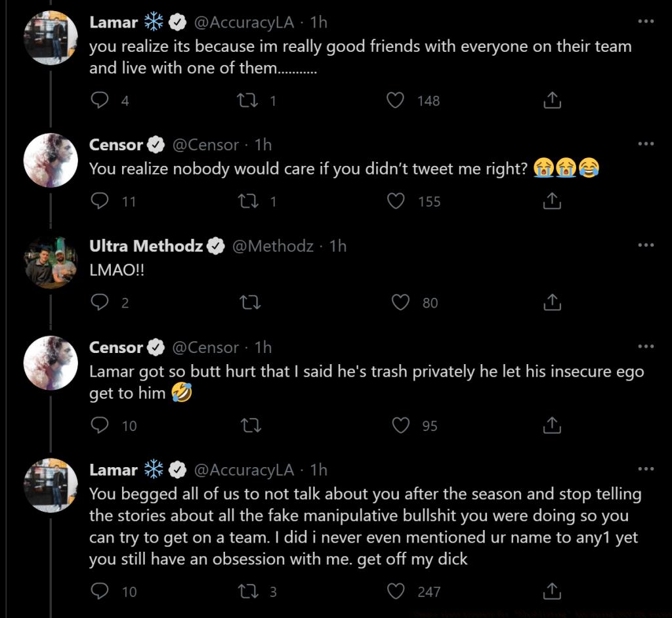Visit the @AccuracyLA handle on last tweet
This screenshot has width=672, height=618.
coord(244,470)
